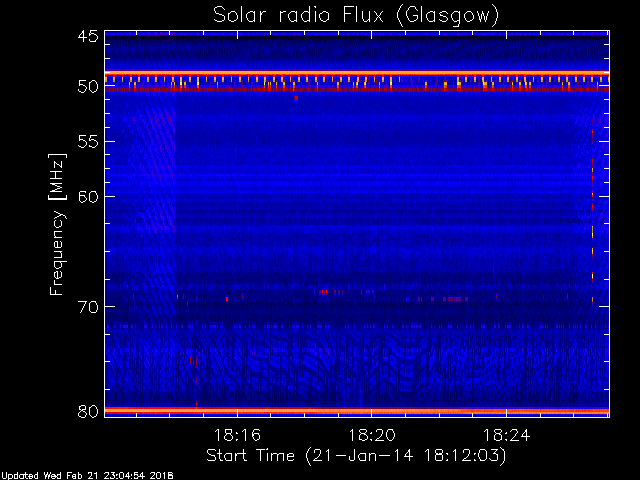Click the 80 frequency tick label
This screenshot has height=480, width=640.
[88, 411]
